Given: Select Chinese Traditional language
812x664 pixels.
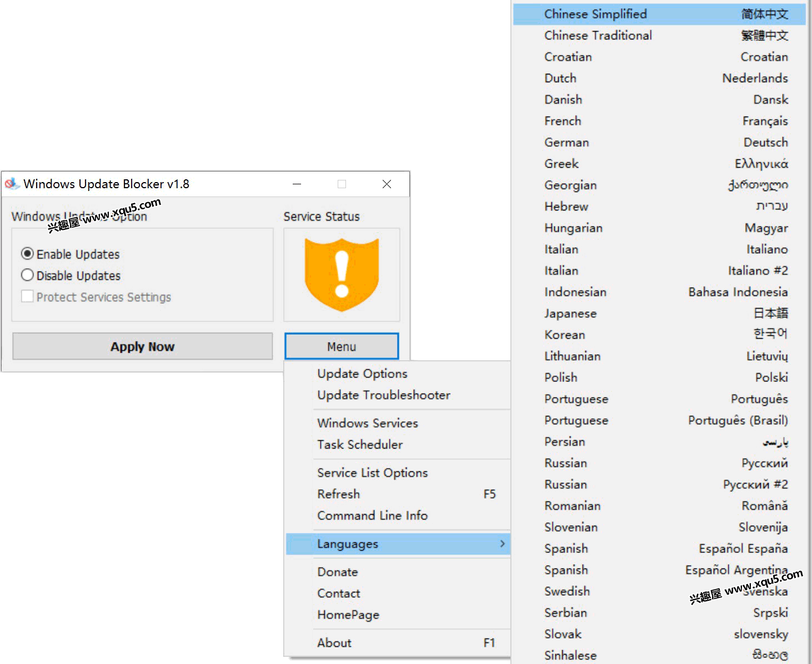Looking at the screenshot, I should 659,36.
